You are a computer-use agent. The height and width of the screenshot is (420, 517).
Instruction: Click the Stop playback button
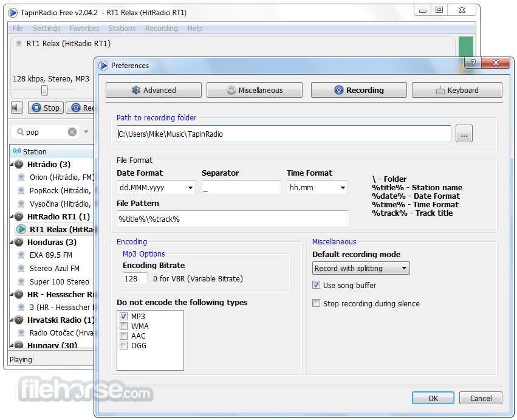[x=46, y=108]
